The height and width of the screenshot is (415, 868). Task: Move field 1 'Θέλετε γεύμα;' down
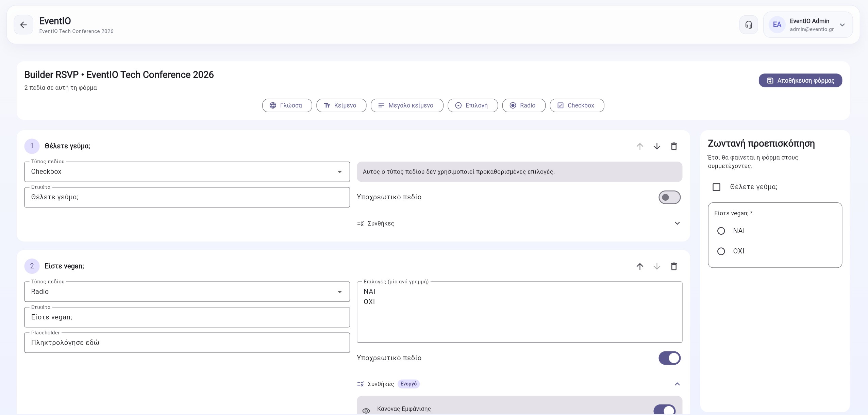[x=657, y=146]
